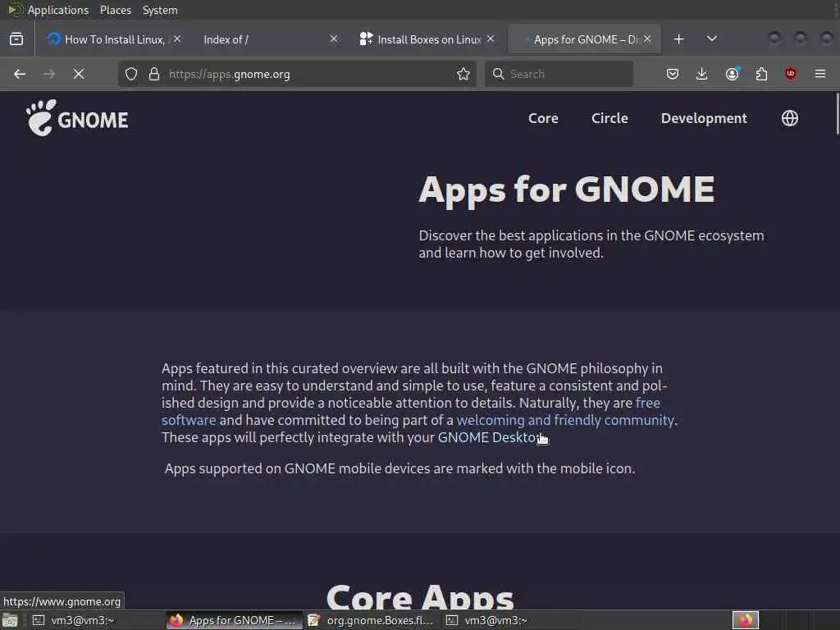Open the System menu
The height and width of the screenshot is (630, 840).
click(x=160, y=10)
